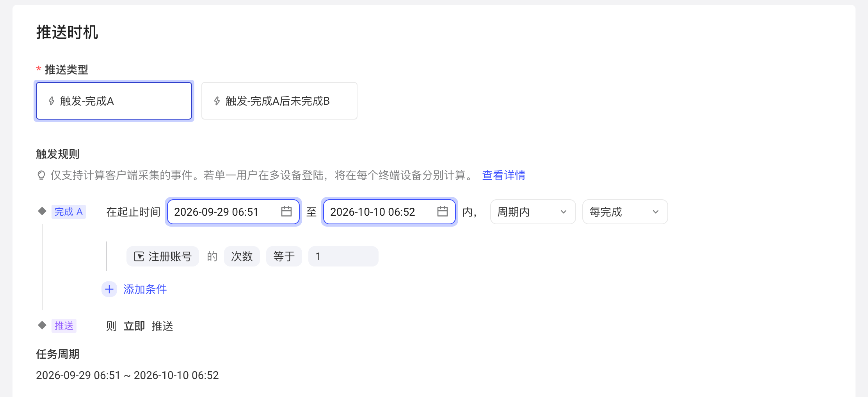This screenshot has width=868, height=397.
Task: Click the 推送类型 field label
Action: [x=66, y=70]
